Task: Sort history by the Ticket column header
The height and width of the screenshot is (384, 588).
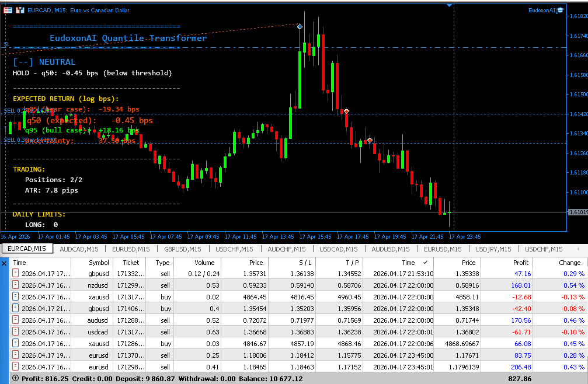Action: click(x=131, y=263)
